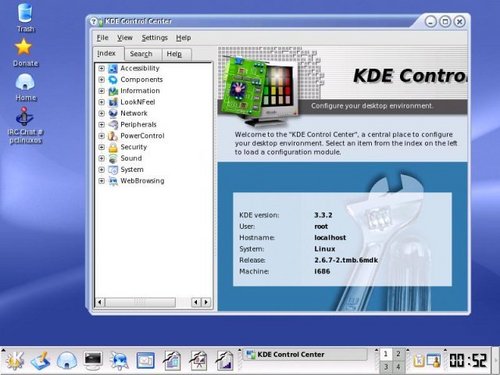
Task: Launch the terminal monitor icon in panel
Action: tap(93, 361)
